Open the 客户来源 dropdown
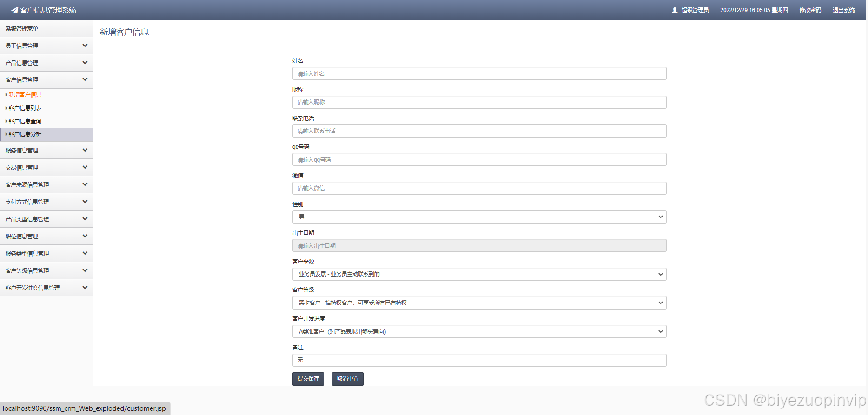This screenshot has height=415, width=868. 479,274
